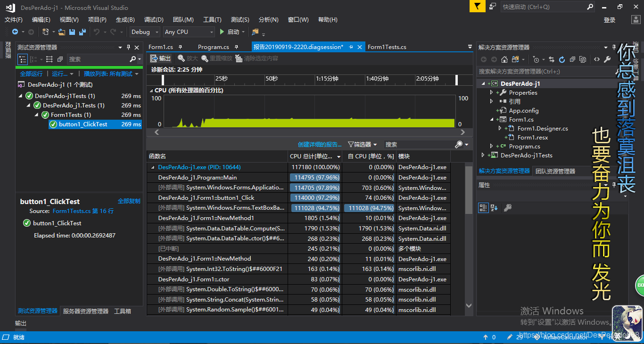Select App.config in Solution Explorer
Screen dimensions: 644x344
point(523,111)
